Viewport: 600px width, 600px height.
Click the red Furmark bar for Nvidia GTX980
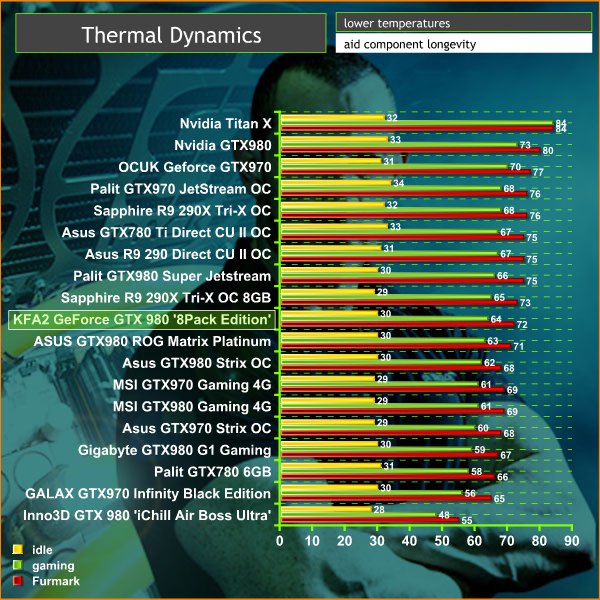coord(410,150)
